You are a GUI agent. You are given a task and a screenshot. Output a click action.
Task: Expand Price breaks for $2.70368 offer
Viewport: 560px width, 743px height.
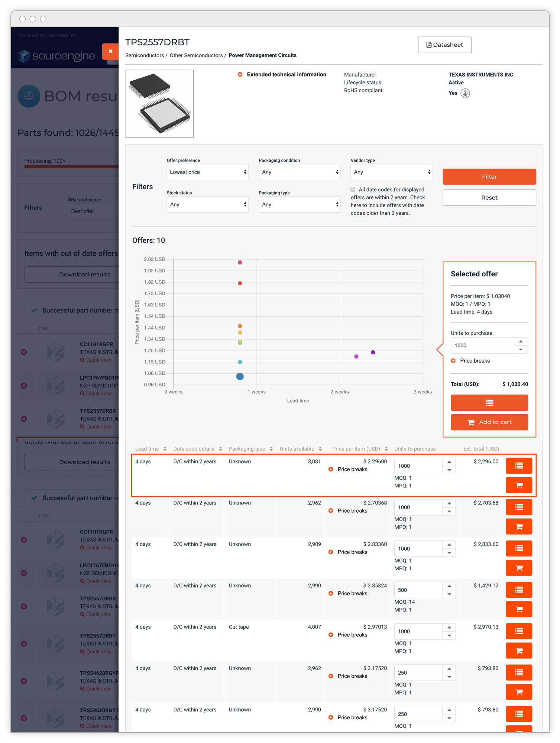(x=348, y=510)
